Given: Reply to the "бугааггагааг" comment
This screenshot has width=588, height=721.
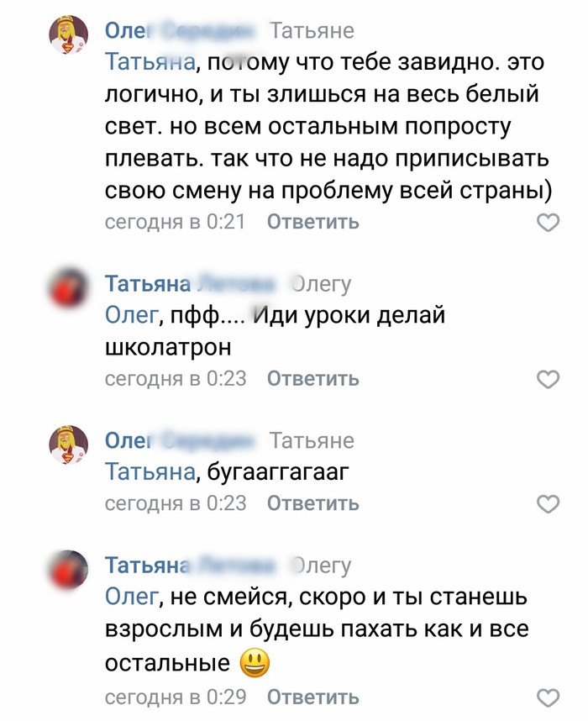Looking at the screenshot, I should [x=312, y=503].
